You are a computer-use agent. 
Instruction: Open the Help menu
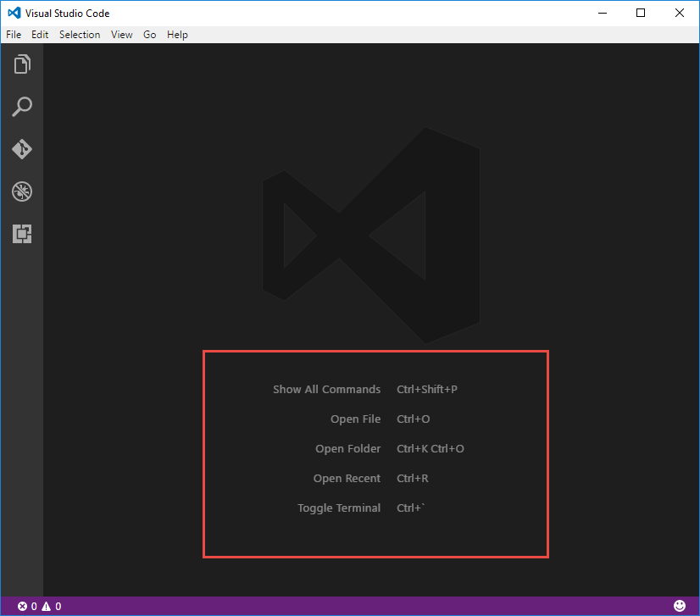tap(177, 35)
